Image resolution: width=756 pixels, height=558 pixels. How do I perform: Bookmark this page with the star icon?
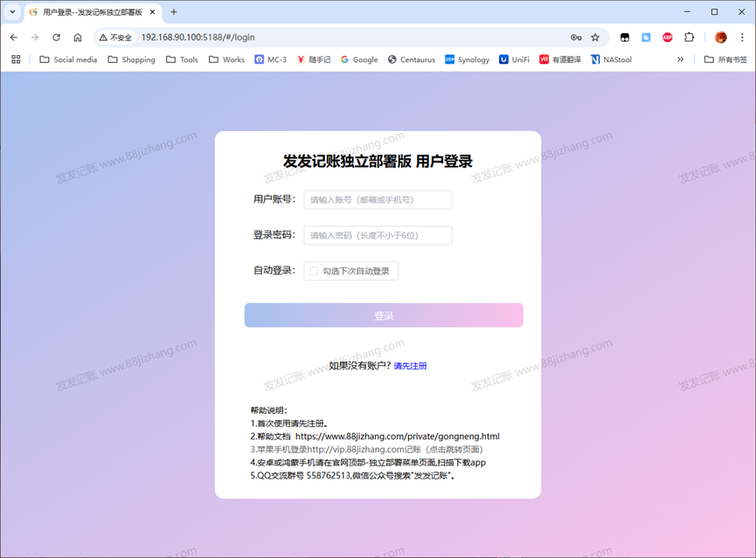595,37
